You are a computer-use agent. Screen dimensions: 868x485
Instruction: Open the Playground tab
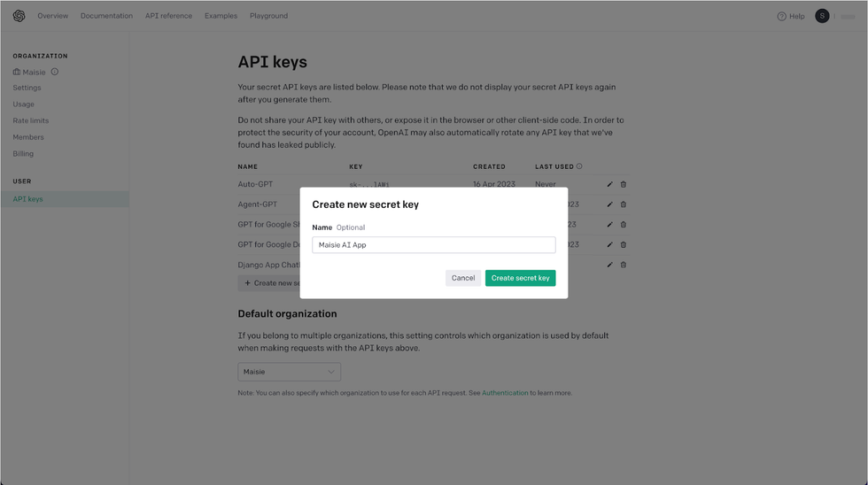pyautogui.click(x=269, y=16)
